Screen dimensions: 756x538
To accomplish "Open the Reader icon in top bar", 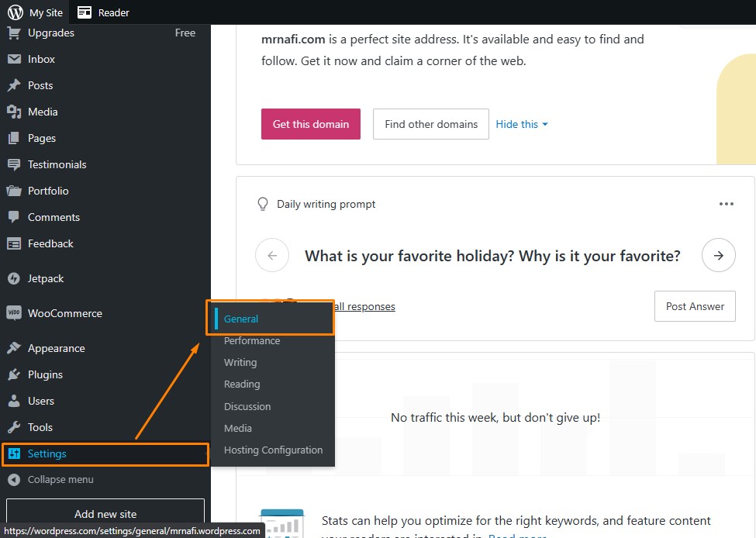I will pos(85,12).
